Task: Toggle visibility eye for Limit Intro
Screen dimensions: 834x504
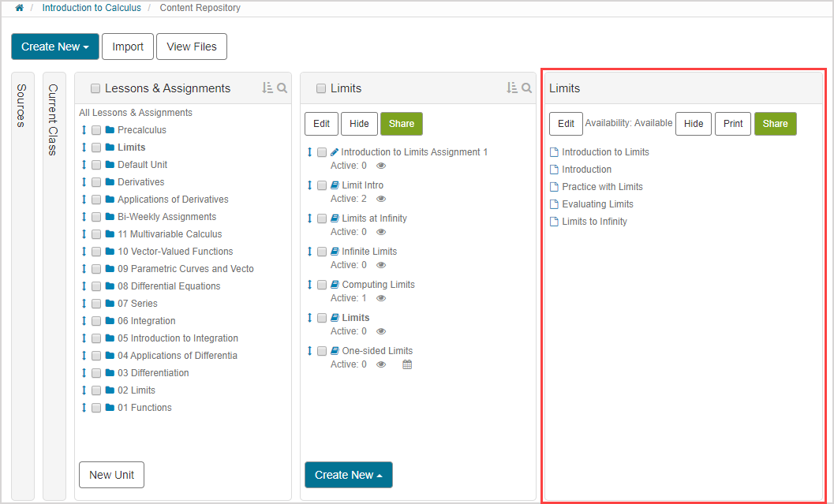Action: [x=381, y=199]
